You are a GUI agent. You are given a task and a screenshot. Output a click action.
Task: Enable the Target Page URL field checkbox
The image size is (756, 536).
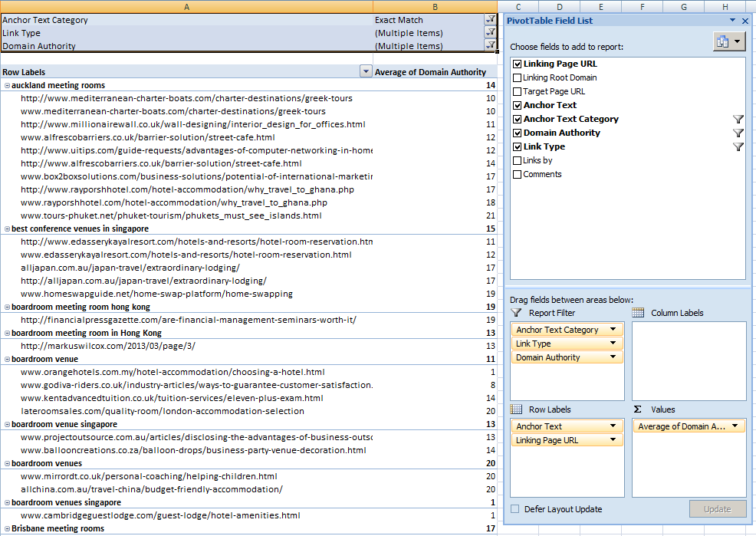pos(518,91)
